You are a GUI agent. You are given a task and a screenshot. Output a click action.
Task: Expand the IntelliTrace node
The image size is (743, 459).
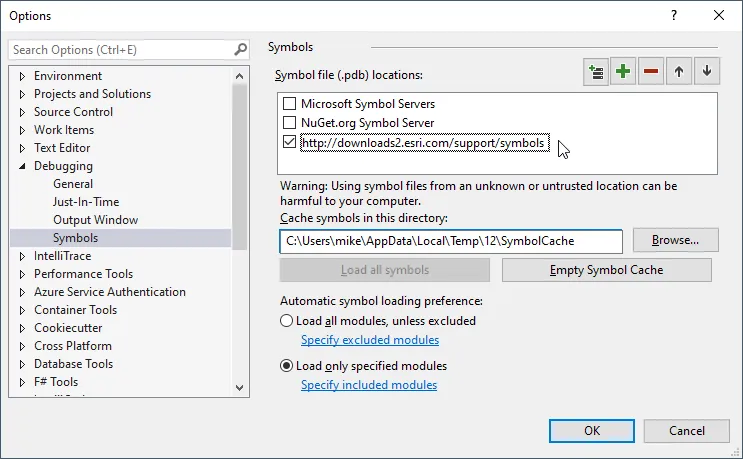pos(22,256)
